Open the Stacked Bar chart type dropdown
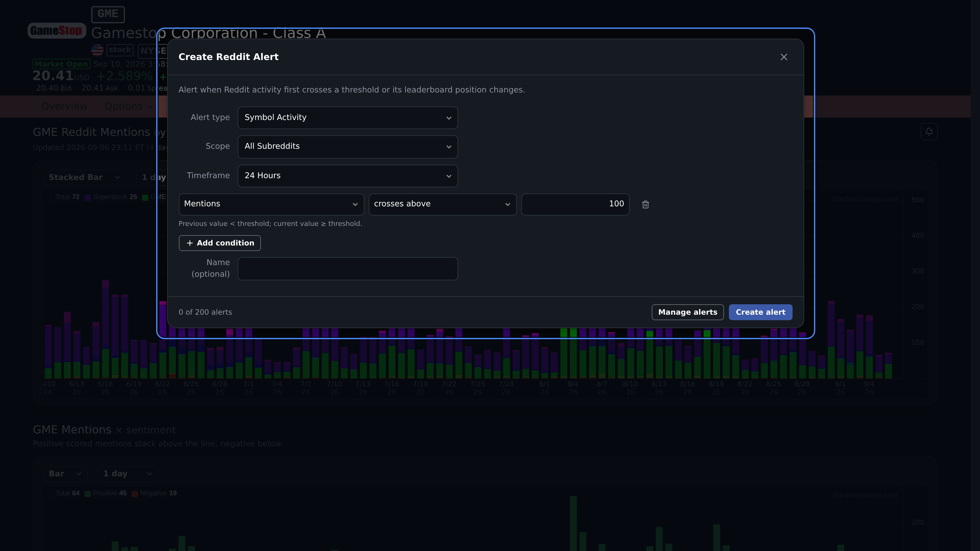The height and width of the screenshot is (551, 980). point(85,177)
